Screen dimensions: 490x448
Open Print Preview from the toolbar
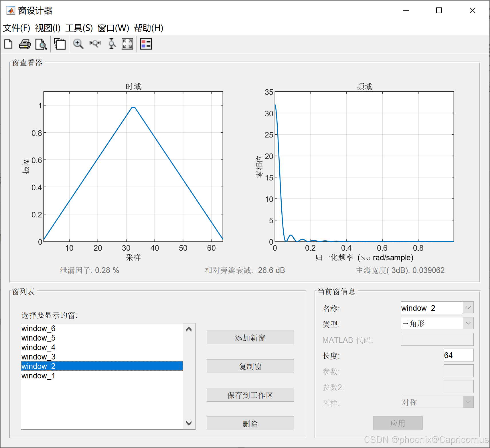click(41, 44)
